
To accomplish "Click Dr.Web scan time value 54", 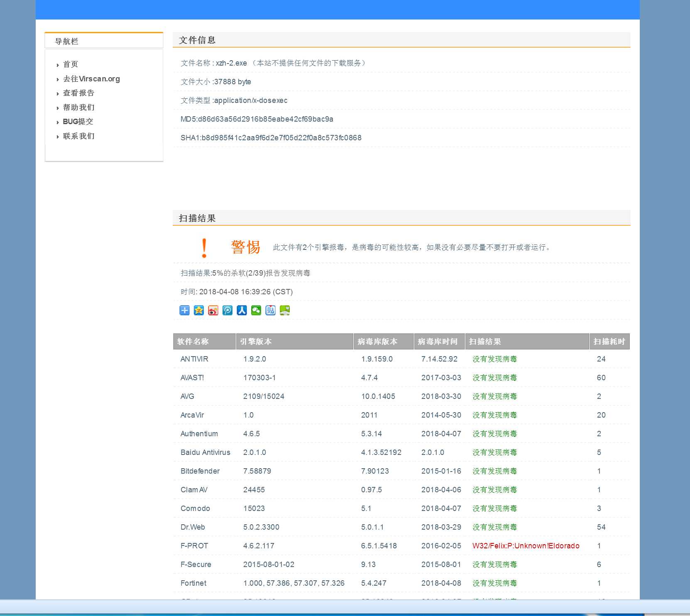I will [601, 527].
